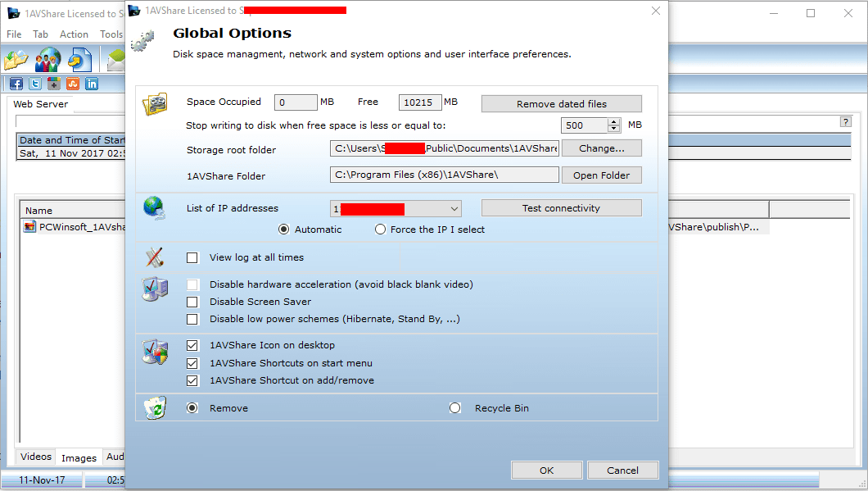The height and width of the screenshot is (491, 868).
Task: Click the Facebook share icon
Action: [16, 83]
